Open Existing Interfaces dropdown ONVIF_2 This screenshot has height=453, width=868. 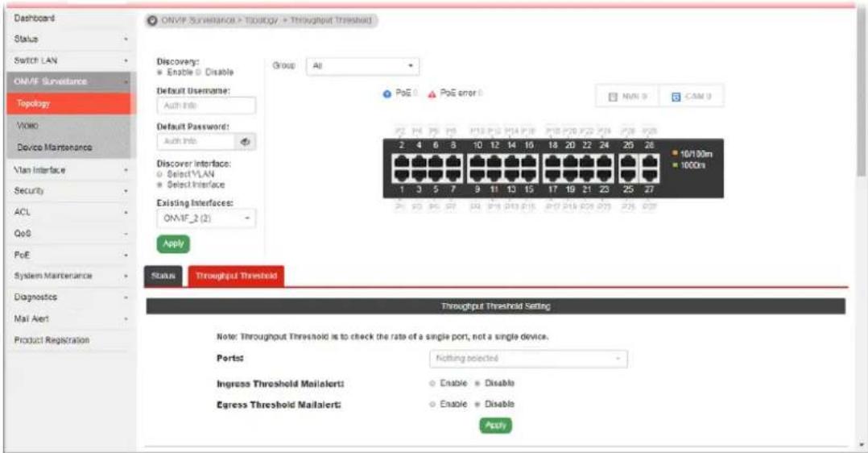pos(206,218)
